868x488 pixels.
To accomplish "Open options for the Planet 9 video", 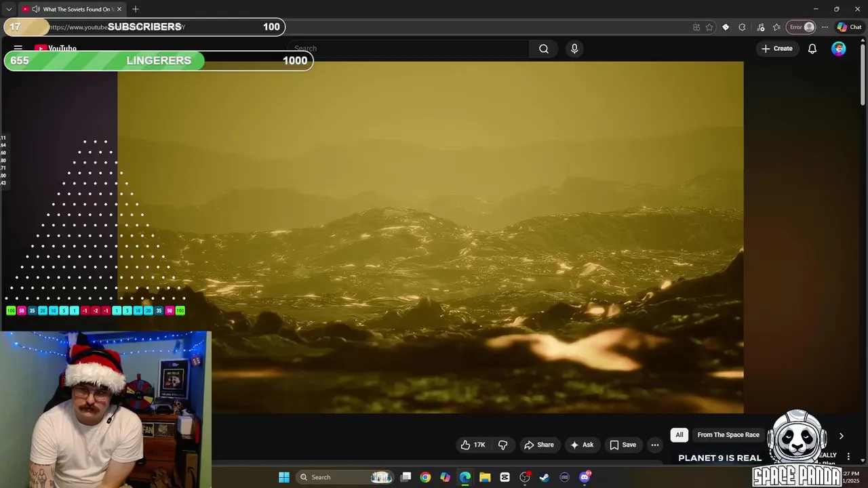I will (x=848, y=457).
